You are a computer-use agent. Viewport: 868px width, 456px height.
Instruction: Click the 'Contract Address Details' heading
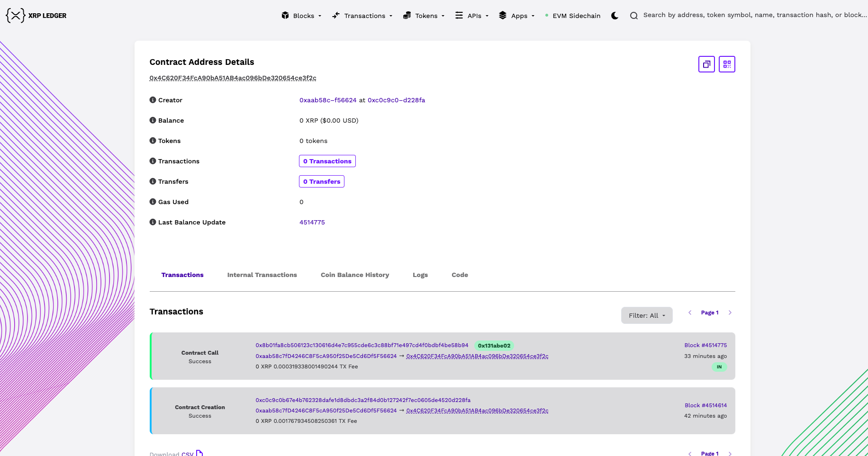(202, 62)
